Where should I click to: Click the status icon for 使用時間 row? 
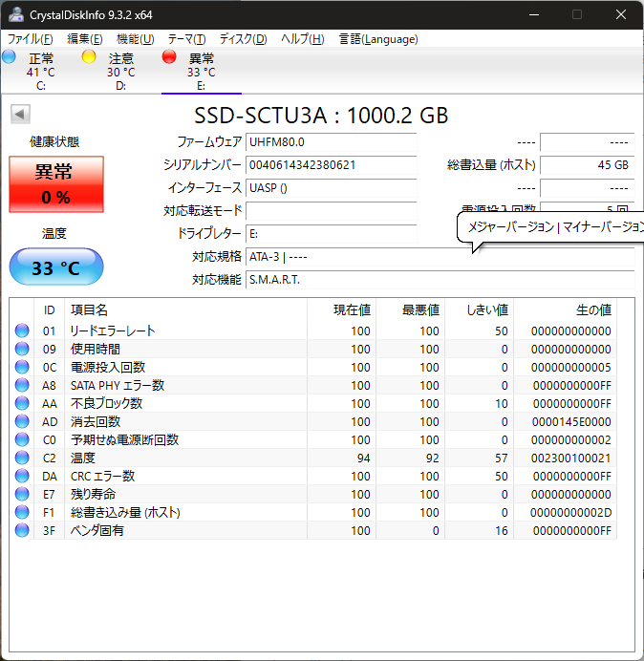22,349
